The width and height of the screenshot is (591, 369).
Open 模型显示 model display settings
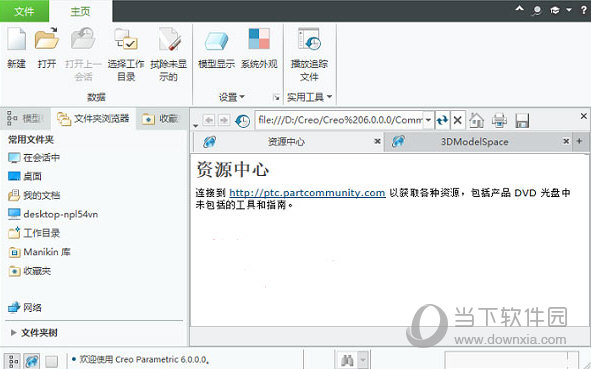[x=216, y=41]
